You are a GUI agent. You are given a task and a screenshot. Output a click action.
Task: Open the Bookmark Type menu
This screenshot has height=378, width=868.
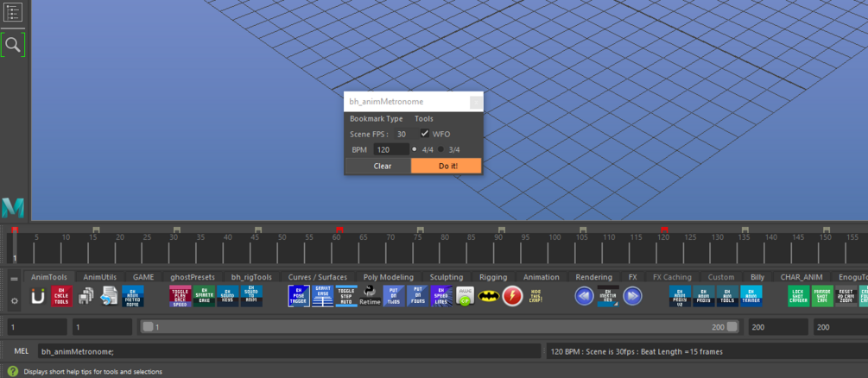tap(377, 118)
